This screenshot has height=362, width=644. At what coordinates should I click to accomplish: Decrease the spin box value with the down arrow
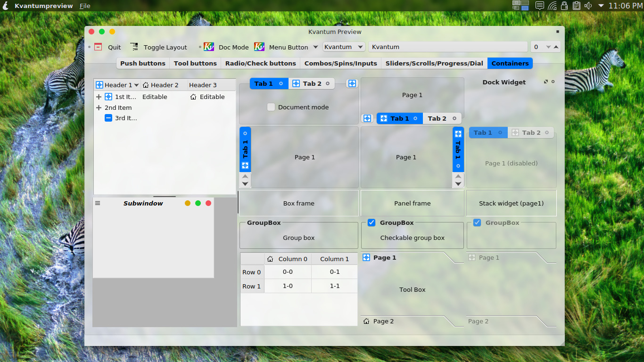click(548, 47)
